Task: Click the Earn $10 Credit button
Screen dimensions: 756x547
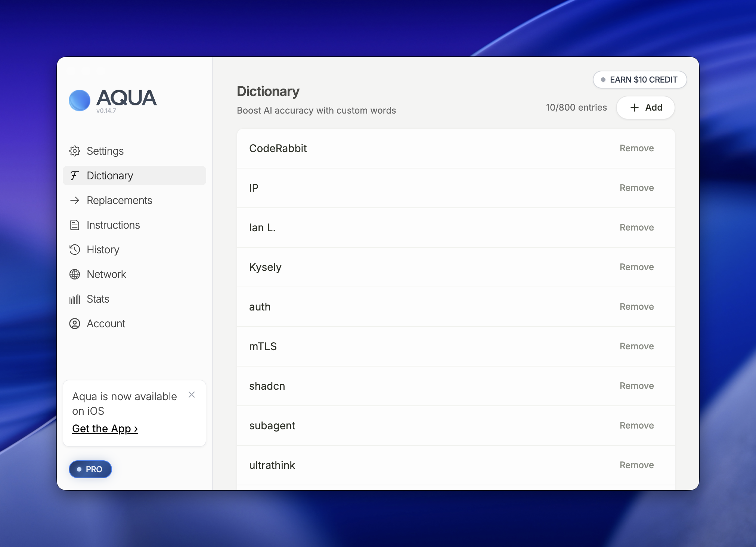Action: point(640,80)
